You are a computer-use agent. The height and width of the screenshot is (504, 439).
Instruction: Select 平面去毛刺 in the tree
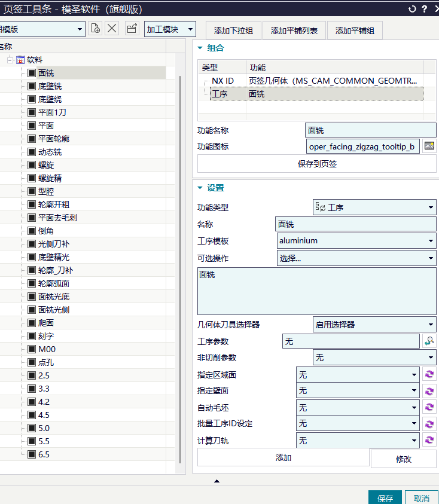click(57, 218)
